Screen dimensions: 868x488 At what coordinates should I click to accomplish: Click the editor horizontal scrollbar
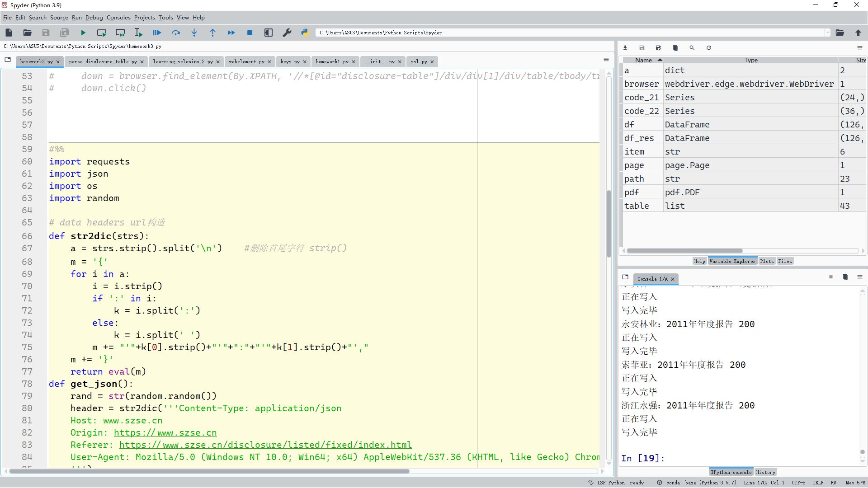tap(209, 471)
